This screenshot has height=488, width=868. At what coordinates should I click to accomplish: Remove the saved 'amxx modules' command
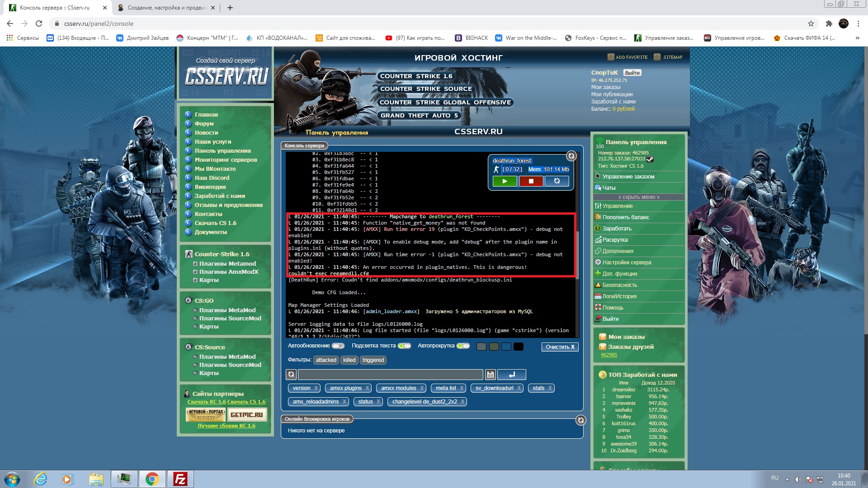[x=422, y=388]
